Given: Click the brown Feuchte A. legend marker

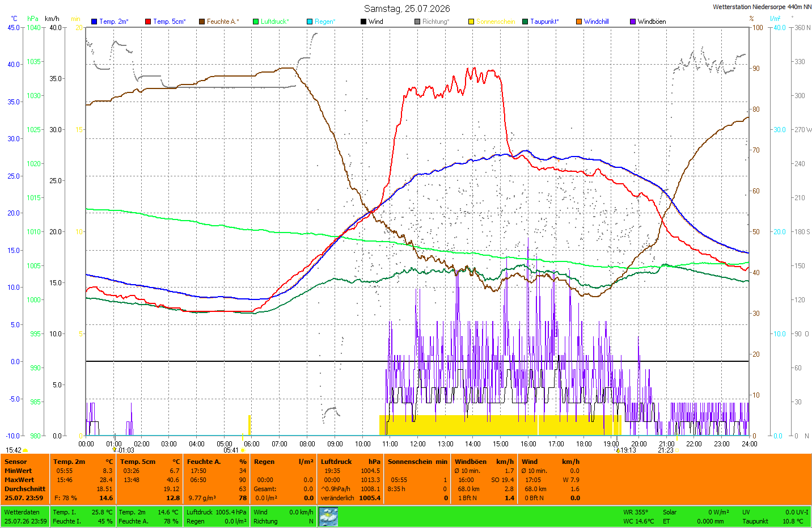Looking at the screenshot, I should pos(202,22).
